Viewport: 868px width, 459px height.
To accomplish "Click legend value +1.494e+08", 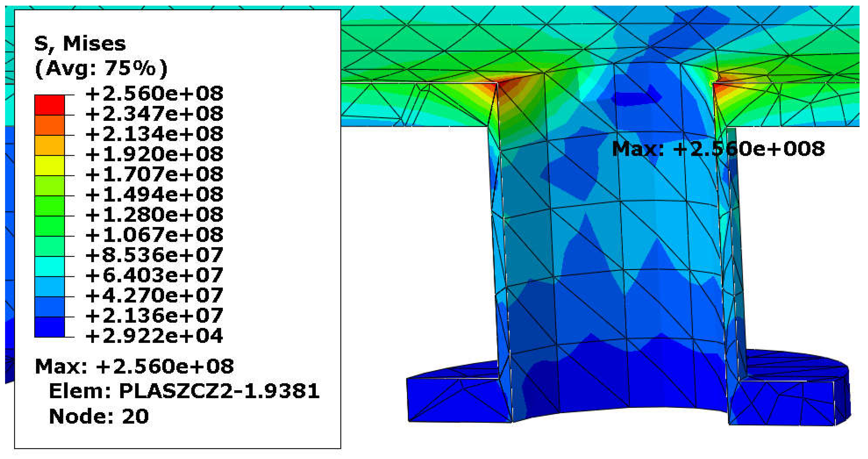I will [154, 195].
